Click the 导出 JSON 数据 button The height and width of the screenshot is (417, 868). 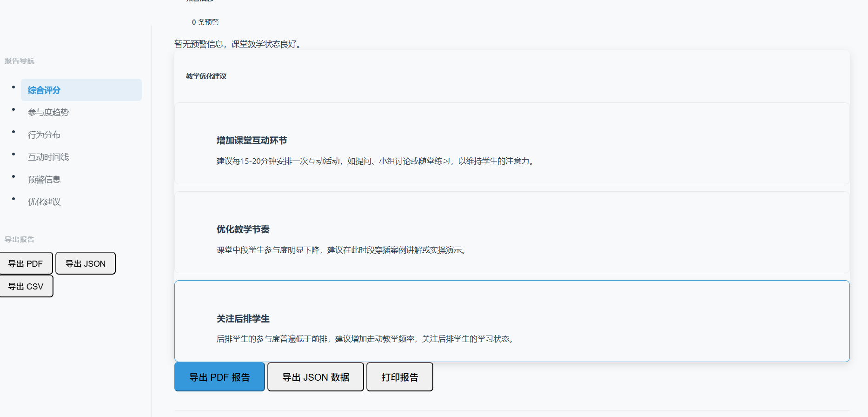pos(316,377)
